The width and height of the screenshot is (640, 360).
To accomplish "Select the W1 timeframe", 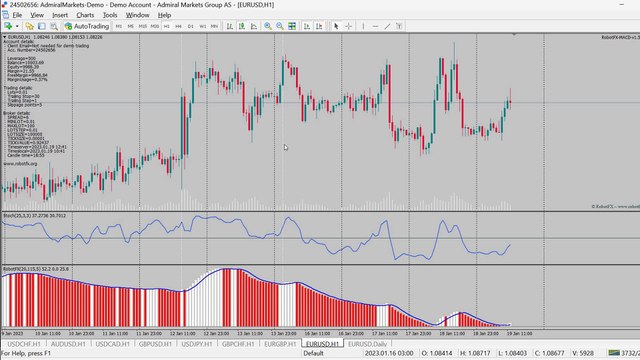I will tap(202, 26).
